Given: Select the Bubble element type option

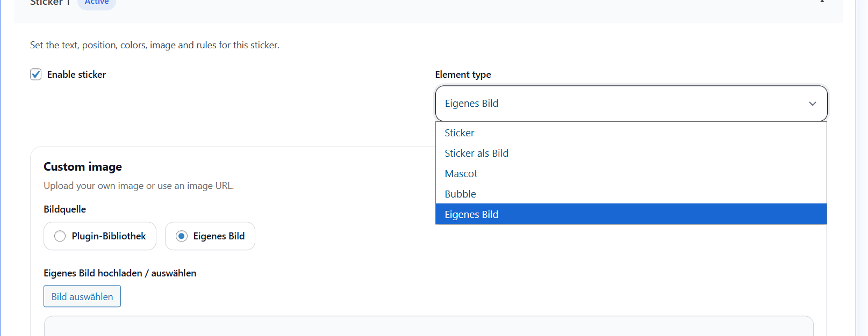Looking at the screenshot, I should pos(460,194).
